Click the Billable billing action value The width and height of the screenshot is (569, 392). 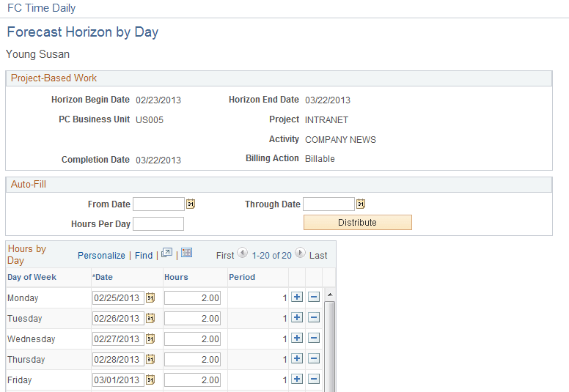point(320,159)
